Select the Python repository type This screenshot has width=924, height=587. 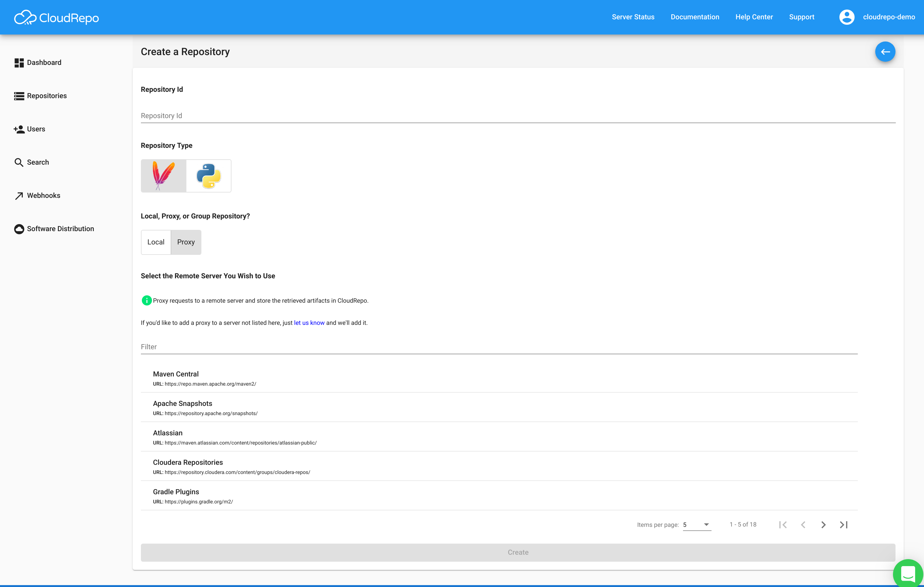(209, 176)
